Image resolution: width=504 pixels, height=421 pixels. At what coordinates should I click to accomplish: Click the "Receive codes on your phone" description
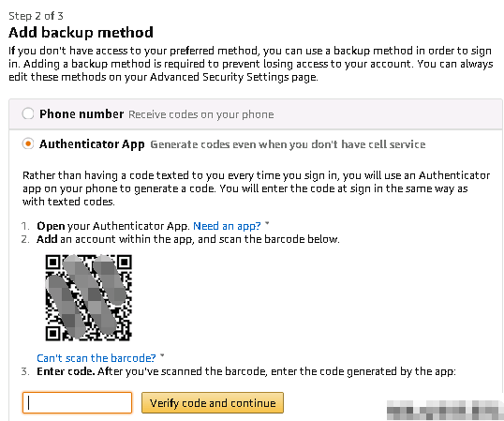pyautogui.click(x=201, y=114)
